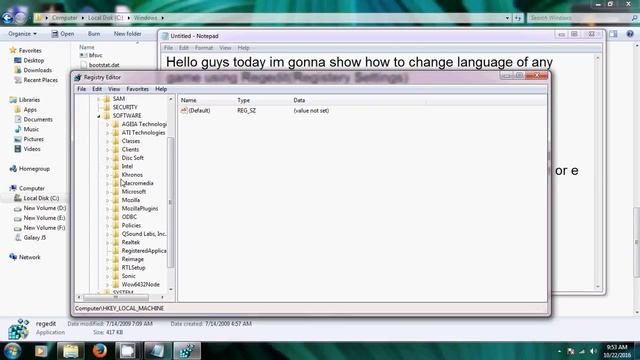Click the Network icon in Explorer sidebar
This screenshot has height=360, width=640.
point(13,257)
